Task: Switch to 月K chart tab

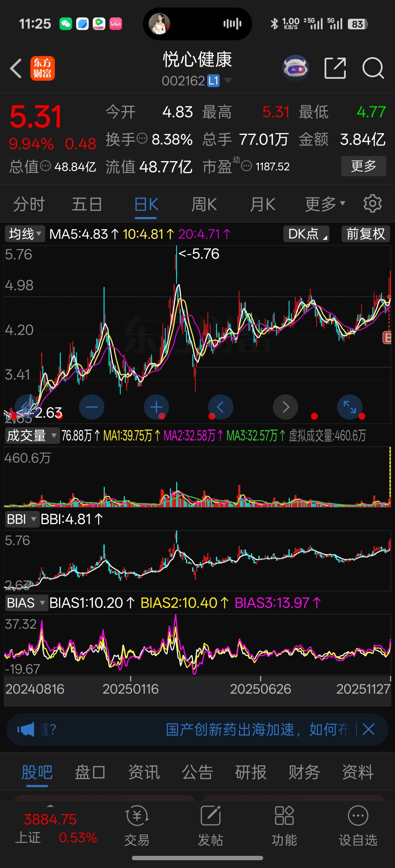Action: [262, 204]
